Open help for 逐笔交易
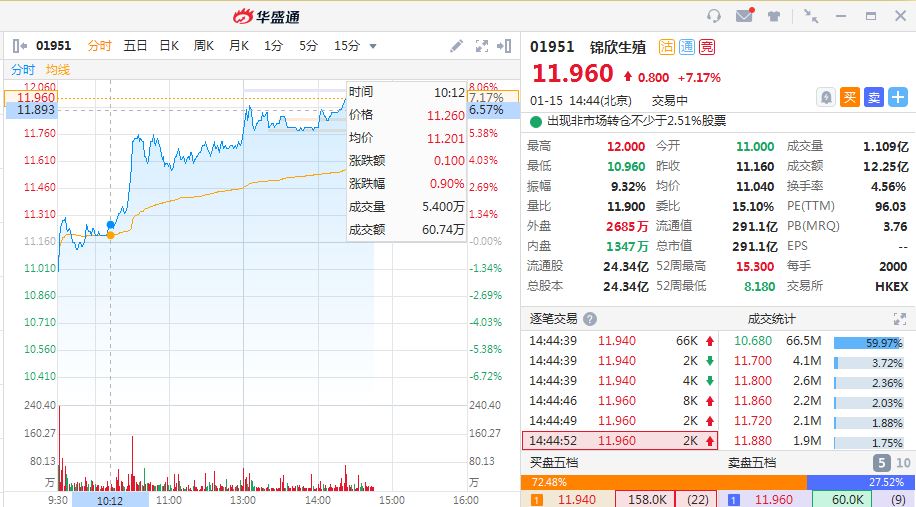This screenshot has width=916, height=507. 590,319
